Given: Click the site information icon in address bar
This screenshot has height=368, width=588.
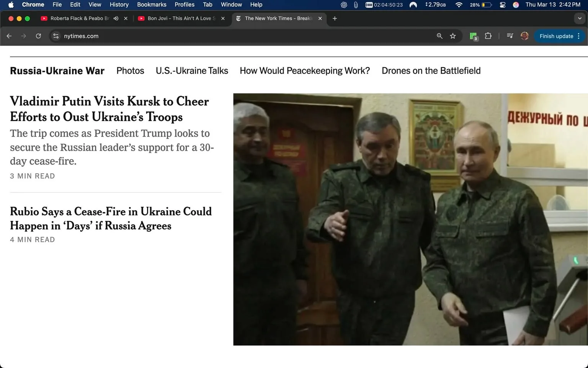Looking at the screenshot, I should tap(56, 36).
